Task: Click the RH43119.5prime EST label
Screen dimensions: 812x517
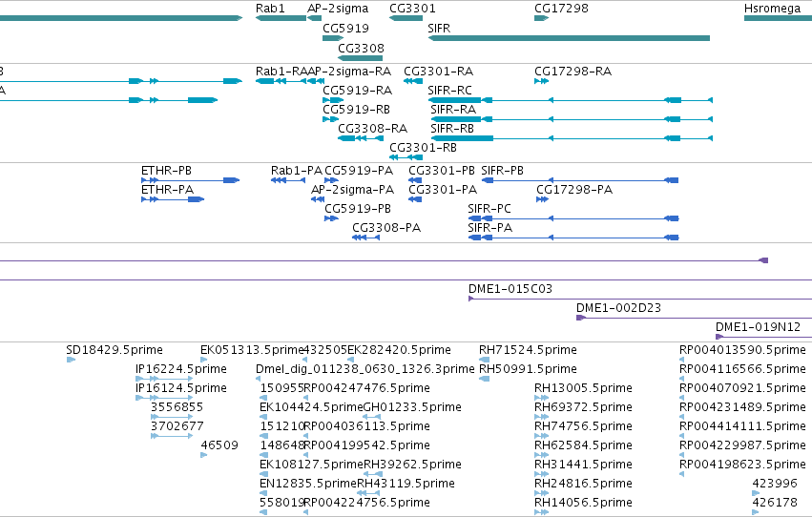Action: (406, 484)
